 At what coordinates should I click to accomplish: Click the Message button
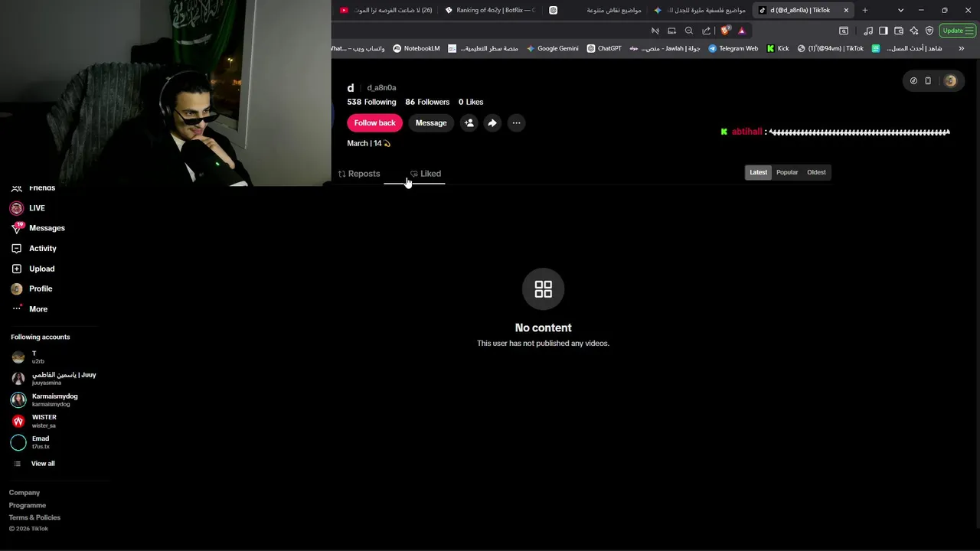(x=431, y=122)
